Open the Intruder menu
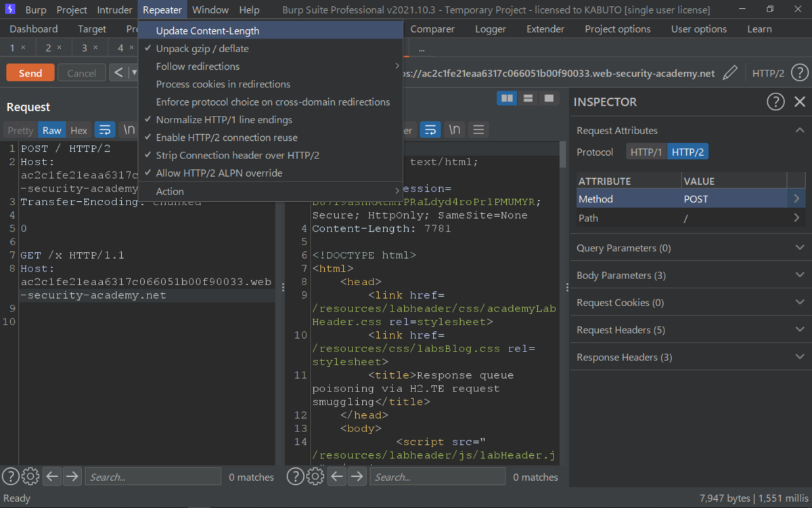The height and width of the screenshot is (508, 812). 114,10
